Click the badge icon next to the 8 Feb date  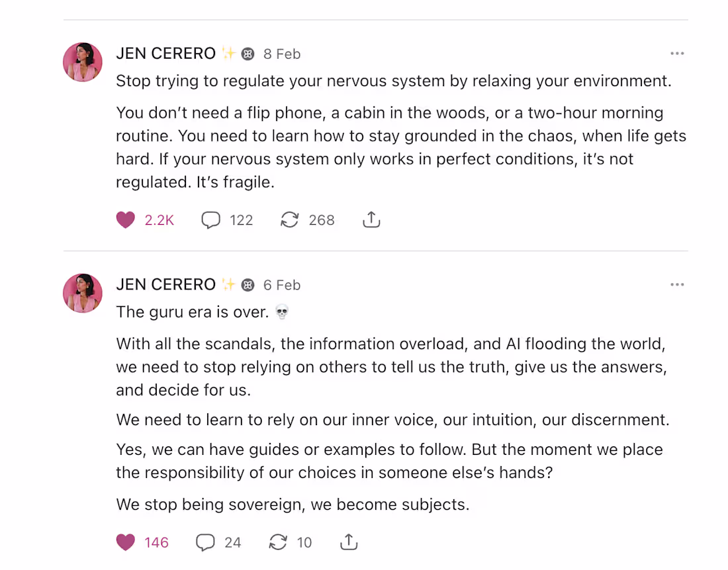(x=248, y=54)
